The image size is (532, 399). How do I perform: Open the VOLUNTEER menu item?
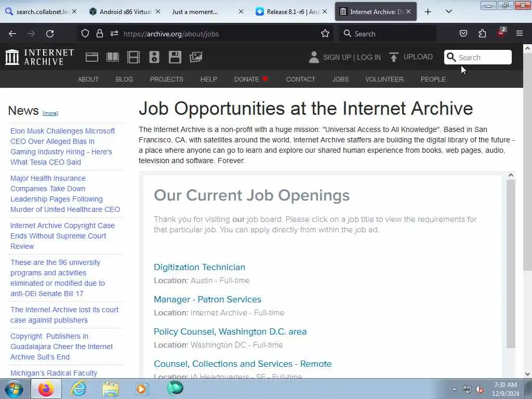tap(384, 79)
